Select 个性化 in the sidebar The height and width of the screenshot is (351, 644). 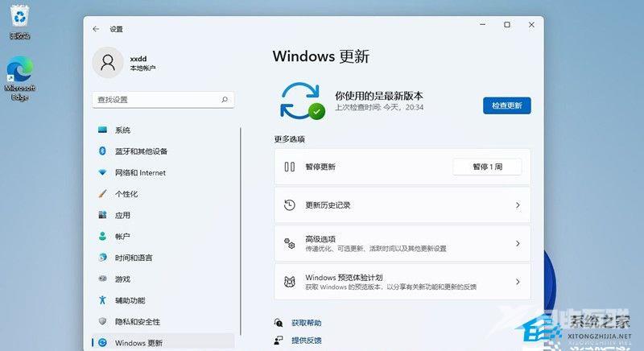pyautogui.click(x=163, y=194)
